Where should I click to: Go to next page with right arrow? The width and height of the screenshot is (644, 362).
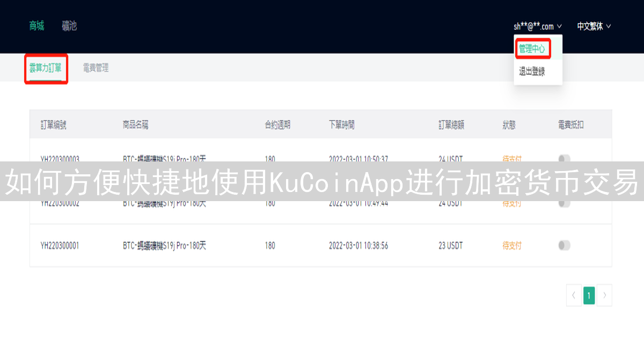605,295
